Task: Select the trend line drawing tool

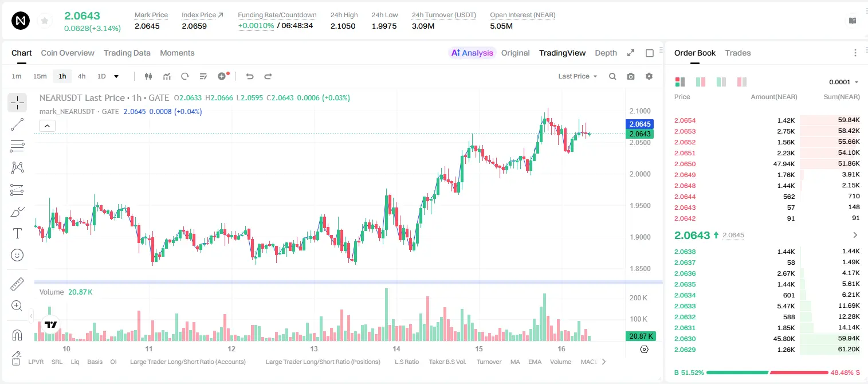Action: [17, 124]
